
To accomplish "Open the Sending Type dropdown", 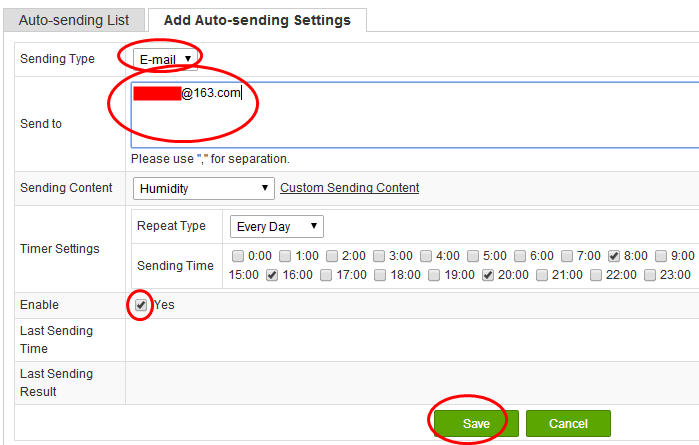I will [x=166, y=60].
